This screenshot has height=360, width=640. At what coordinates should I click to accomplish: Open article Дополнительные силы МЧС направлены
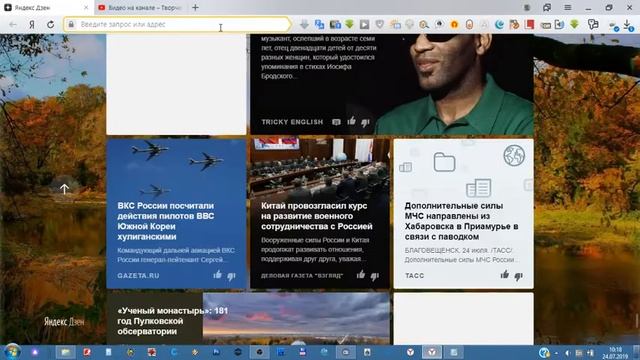click(462, 221)
